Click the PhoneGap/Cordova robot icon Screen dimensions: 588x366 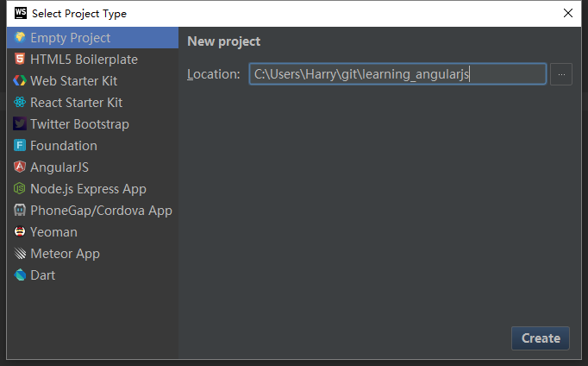[20, 211]
